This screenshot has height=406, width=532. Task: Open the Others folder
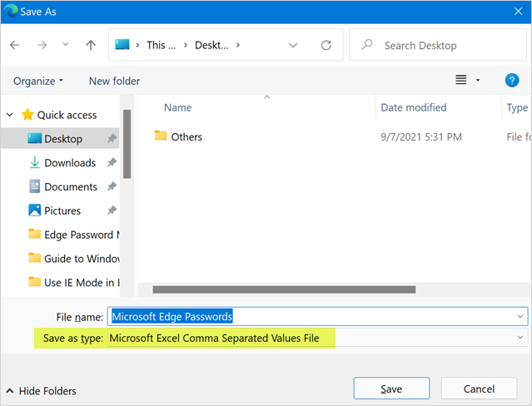[x=186, y=136]
